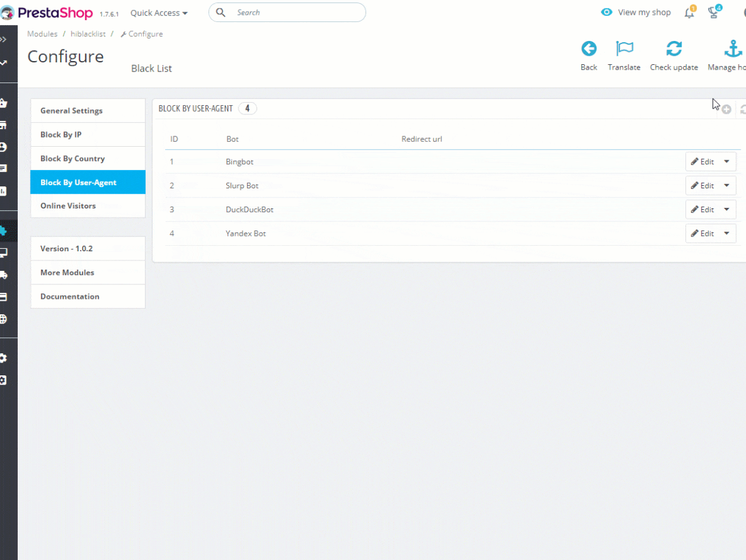
Task: Add a new user-agent with plus icon
Action: pyautogui.click(x=726, y=109)
